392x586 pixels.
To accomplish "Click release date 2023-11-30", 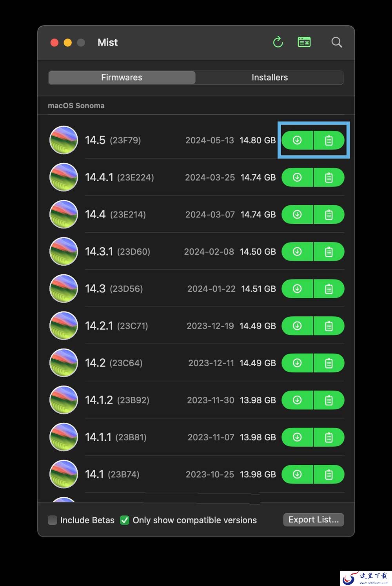I will (x=211, y=400).
